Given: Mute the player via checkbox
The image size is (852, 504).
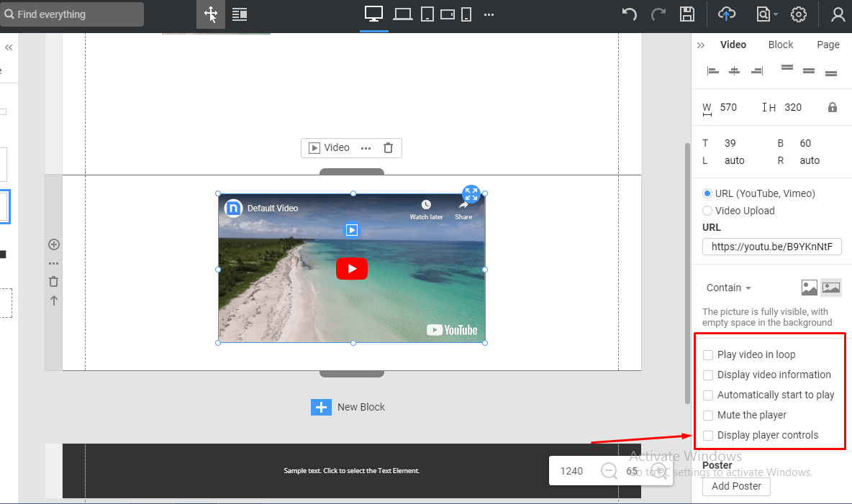Looking at the screenshot, I should [707, 415].
